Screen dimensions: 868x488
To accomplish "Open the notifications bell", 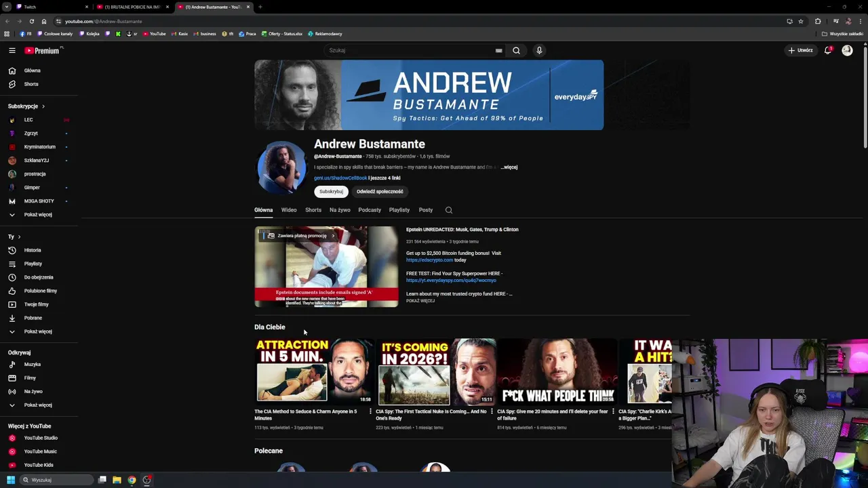I will click(x=828, y=50).
